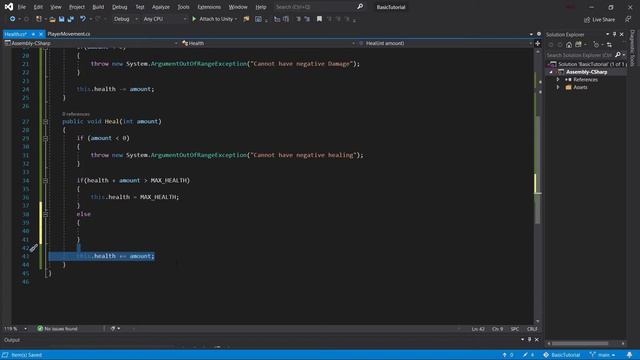Switch to the PlayerMovement.cs tab

69,34
